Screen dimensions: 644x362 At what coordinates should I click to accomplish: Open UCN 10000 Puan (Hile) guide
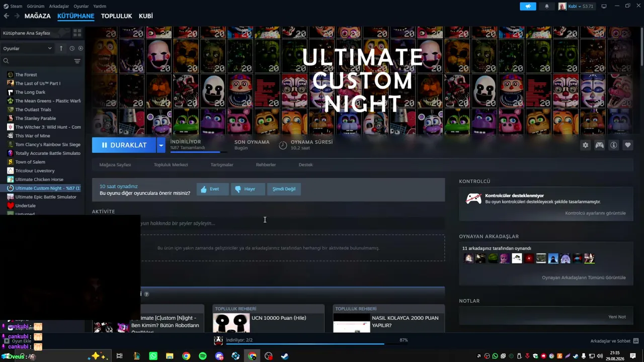pyautogui.click(x=268, y=318)
